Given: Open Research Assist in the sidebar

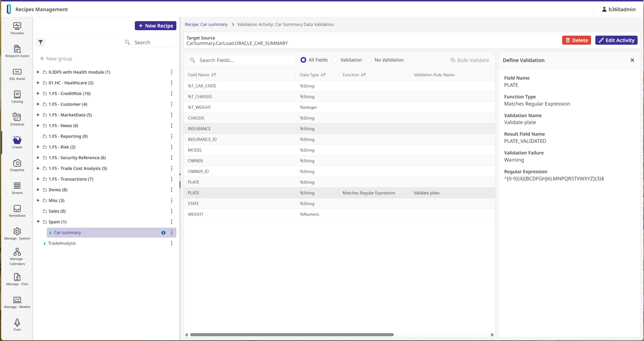Looking at the screenshot, I should [17, 51].
